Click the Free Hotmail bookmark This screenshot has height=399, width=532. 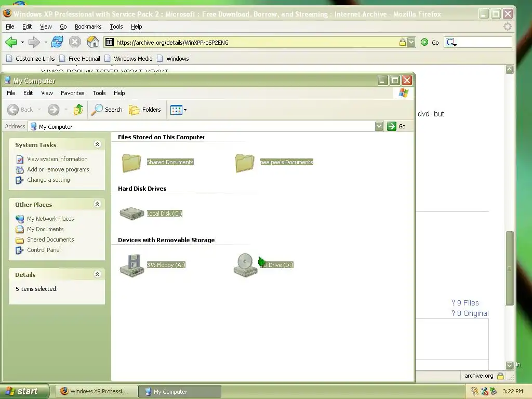pos(79,59)
